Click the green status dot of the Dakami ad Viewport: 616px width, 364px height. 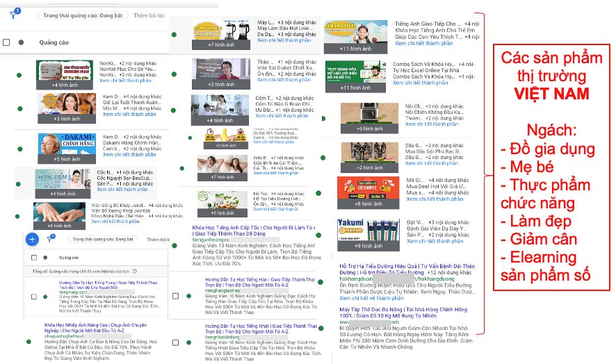coord(20,149)
